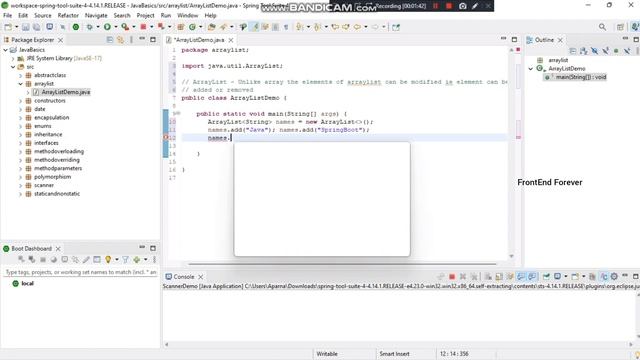This screenshot has height=360, width=640.
Task: Click the New Java Package toolbar icon
Action: pyautogui.click(x=181, y=27)
